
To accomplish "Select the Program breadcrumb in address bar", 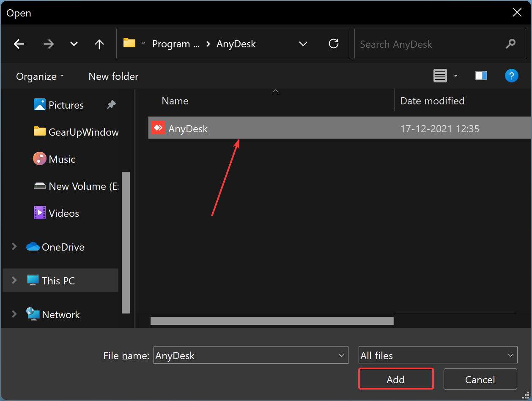I will pyautogui.click(x=176, y=44).
